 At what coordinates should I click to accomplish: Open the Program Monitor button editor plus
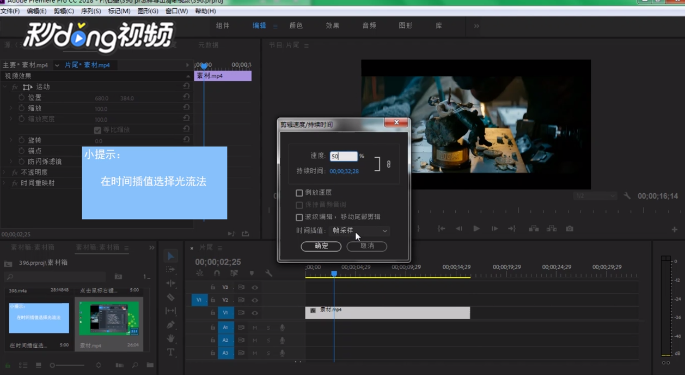(x=675, y=229)
